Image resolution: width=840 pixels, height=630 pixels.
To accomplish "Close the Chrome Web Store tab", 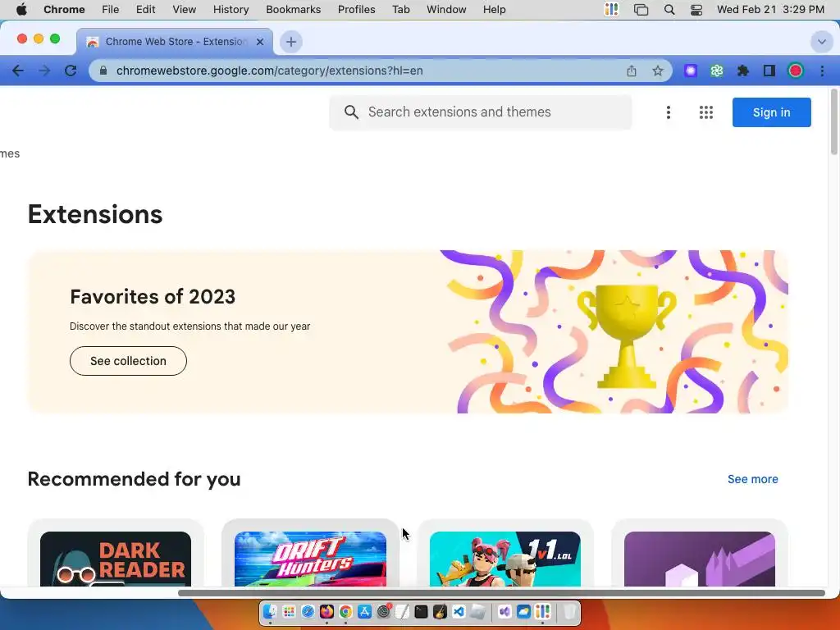I will point(260,42).
